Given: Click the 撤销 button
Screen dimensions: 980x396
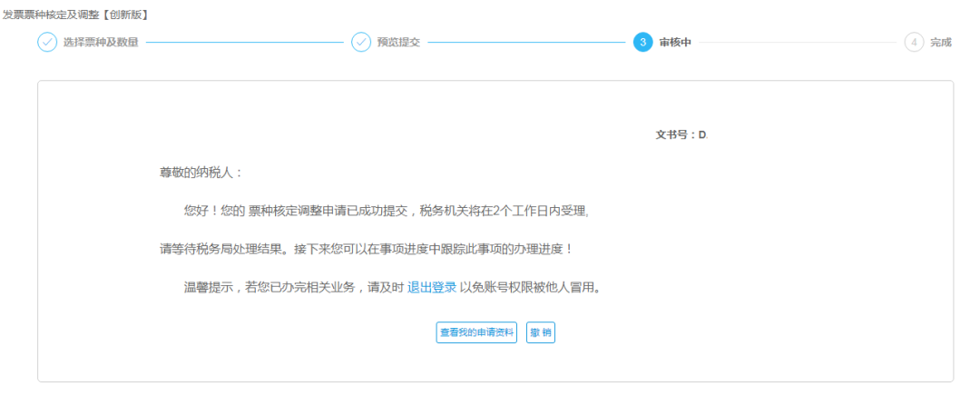Looking at the screenshot, I should coord(541,332).
